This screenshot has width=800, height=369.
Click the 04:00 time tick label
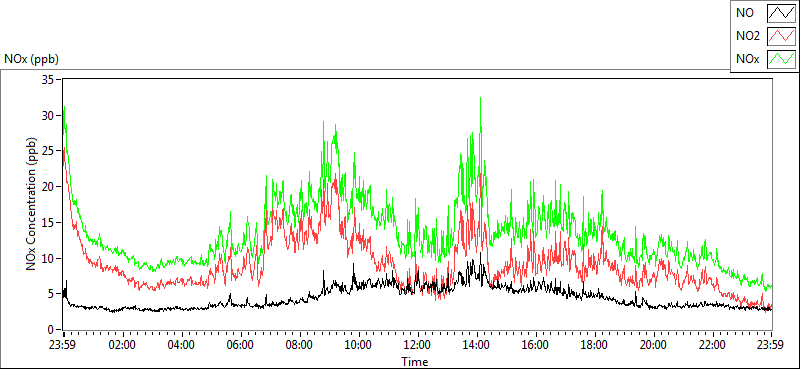click(181, 345)
